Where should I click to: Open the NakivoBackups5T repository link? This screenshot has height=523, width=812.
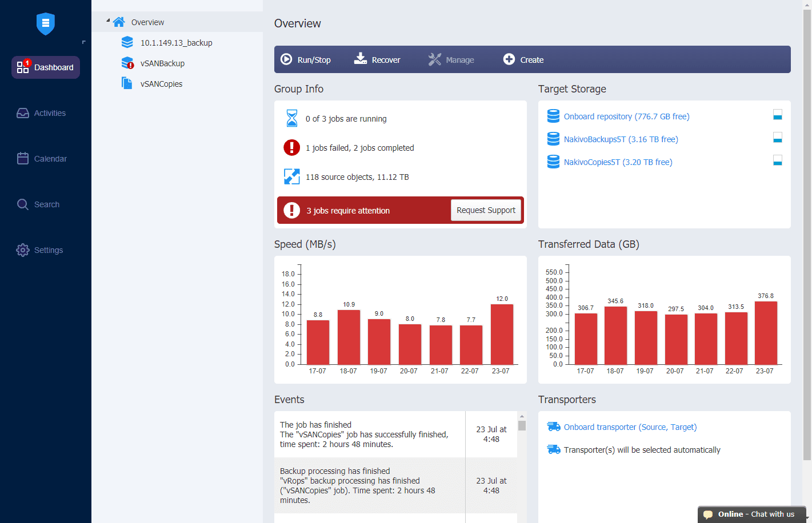(x=620, y=139)
